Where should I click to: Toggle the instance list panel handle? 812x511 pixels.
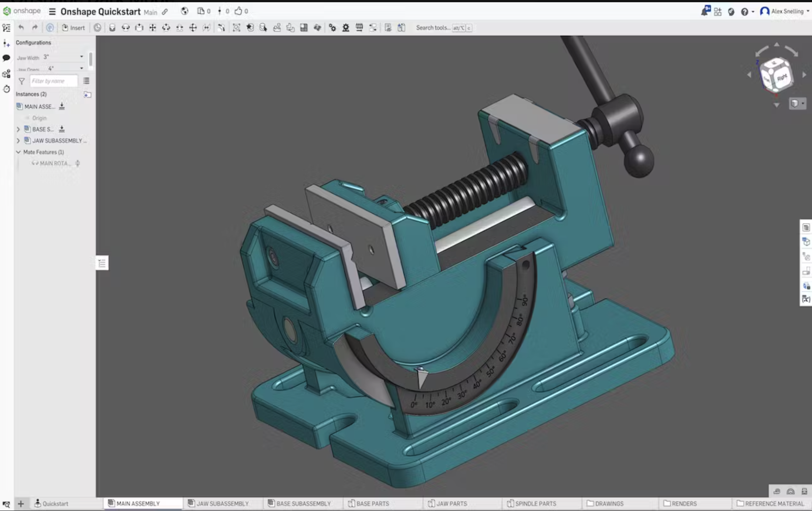coord(102,263)
